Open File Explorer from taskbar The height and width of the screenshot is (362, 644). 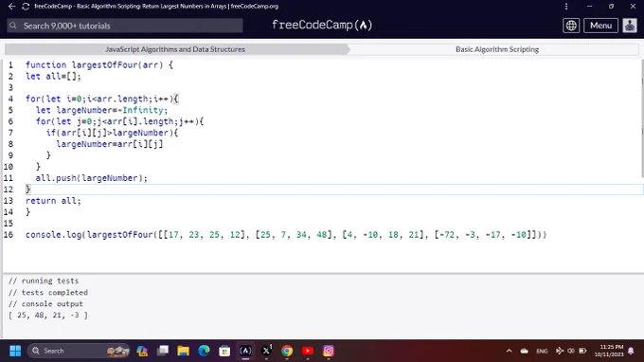click(183, 351)
